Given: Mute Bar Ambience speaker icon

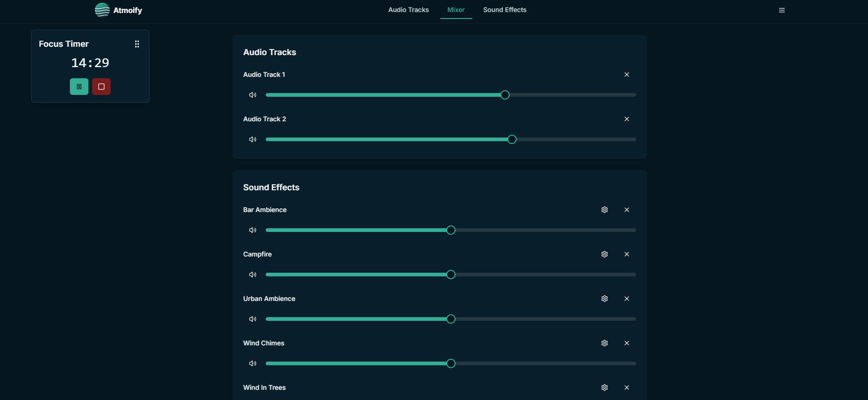Looking at the screenshot, I should coord(253,230).
